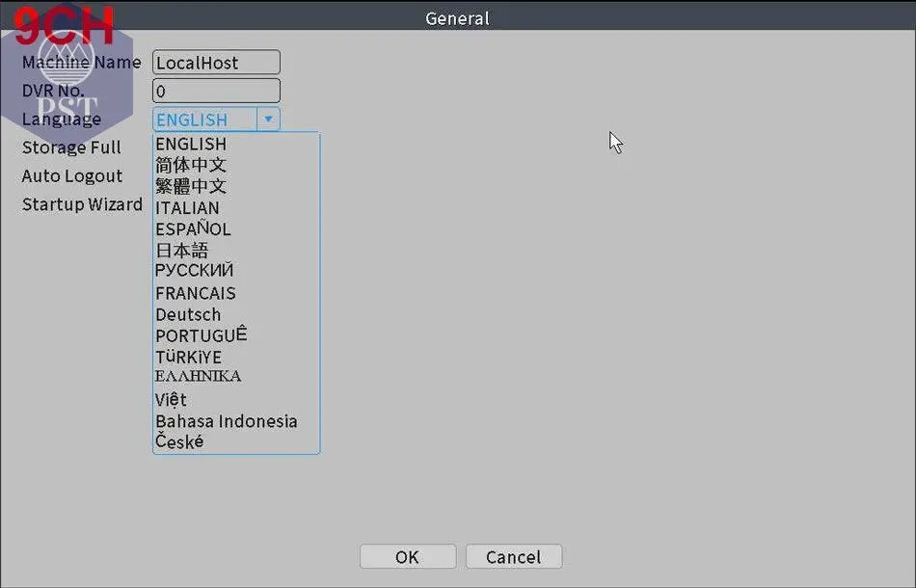The height and width of the screenshot is (588, 916).
Task: Click the Language combo box showing ENGLISH
Action: pos(216,120)
